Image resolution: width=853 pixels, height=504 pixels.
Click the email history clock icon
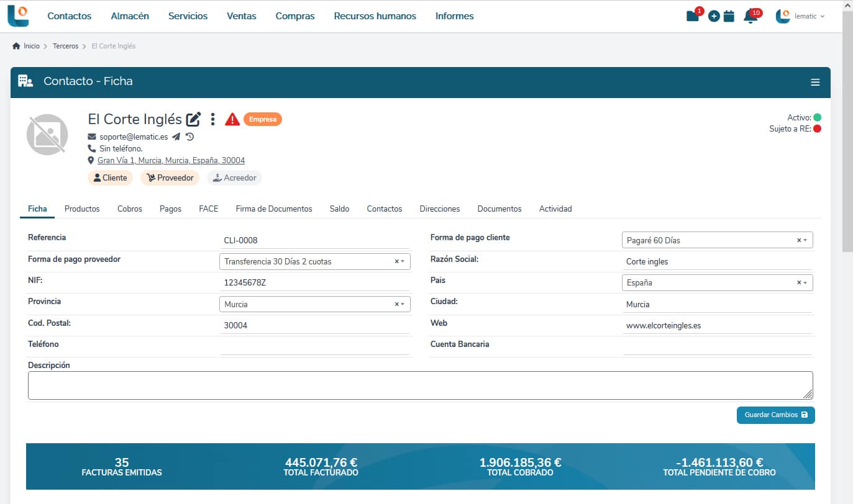coord(189,137)
